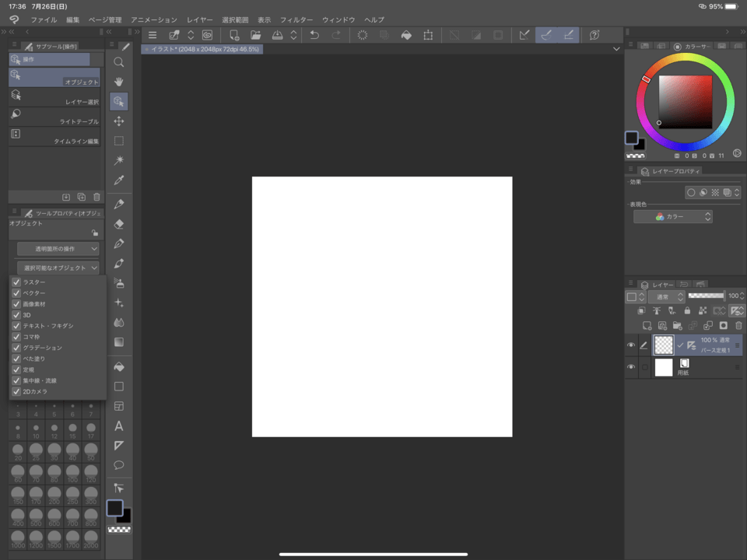The width and height of the screenshot is (747, 560).
Task: Select the Hand move-canvas tool
Action: (119, 82)
